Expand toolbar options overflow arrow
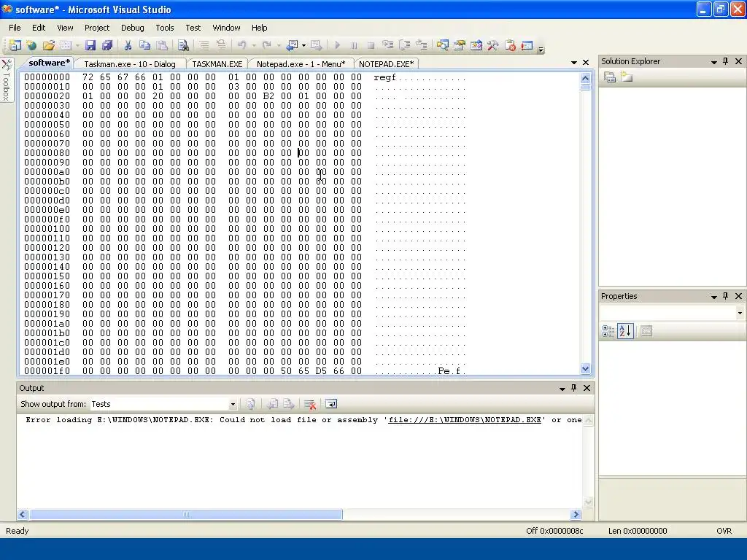747x560 pixels. (541, 49)
